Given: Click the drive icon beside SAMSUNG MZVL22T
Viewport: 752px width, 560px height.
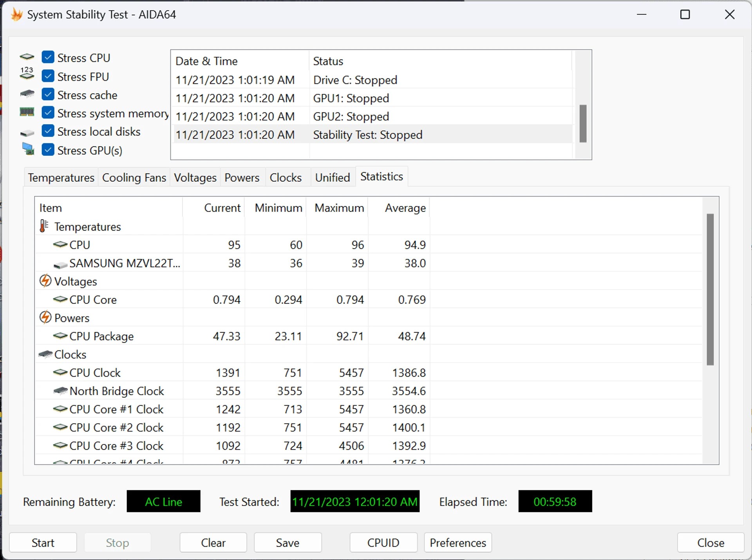Looking at the screenshot, I should click(x=60, y=265).
